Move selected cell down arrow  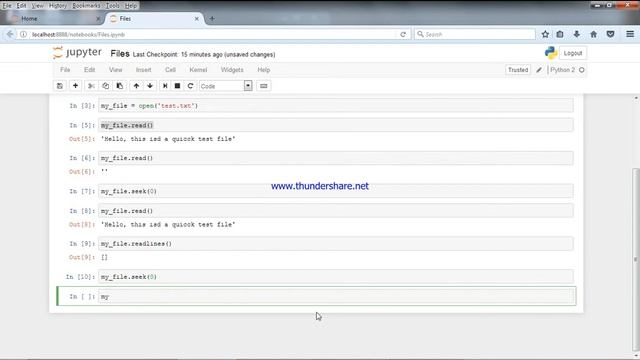tap(150, 86)
